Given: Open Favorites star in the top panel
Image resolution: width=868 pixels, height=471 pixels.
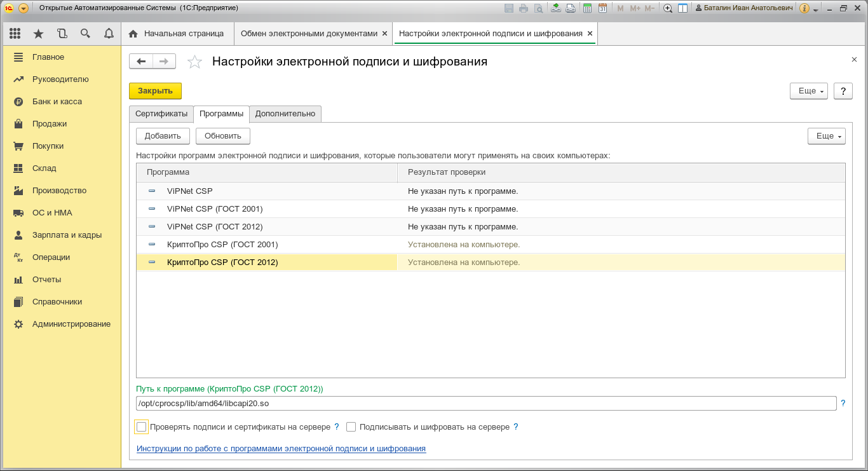Looking at the screenshot, I should [38, 33].
